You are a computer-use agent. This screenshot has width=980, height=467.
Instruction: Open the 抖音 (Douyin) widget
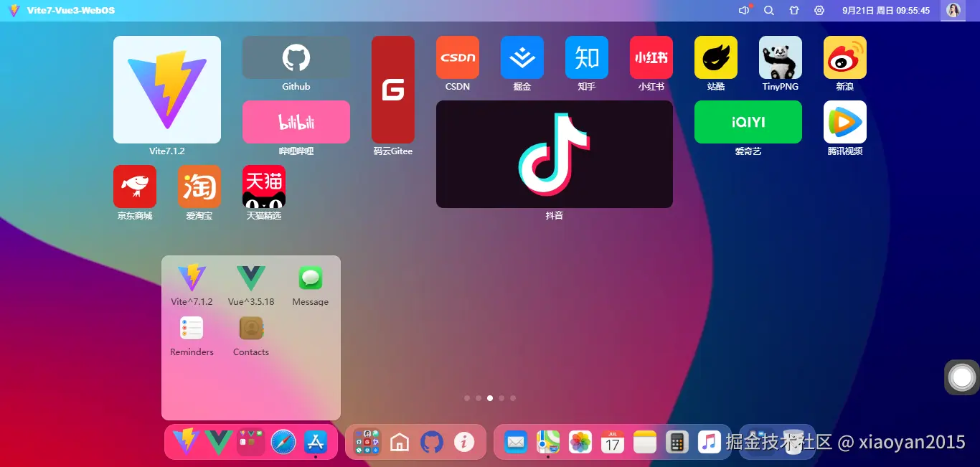(554, 154)
